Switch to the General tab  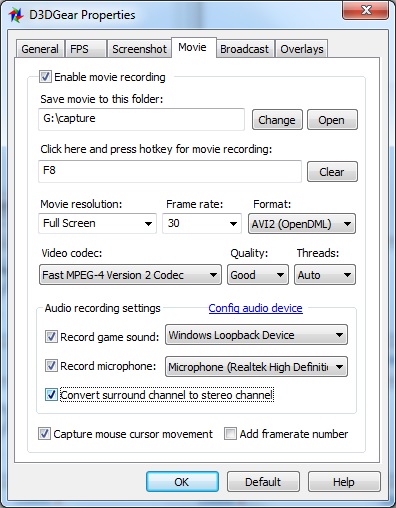40,49
